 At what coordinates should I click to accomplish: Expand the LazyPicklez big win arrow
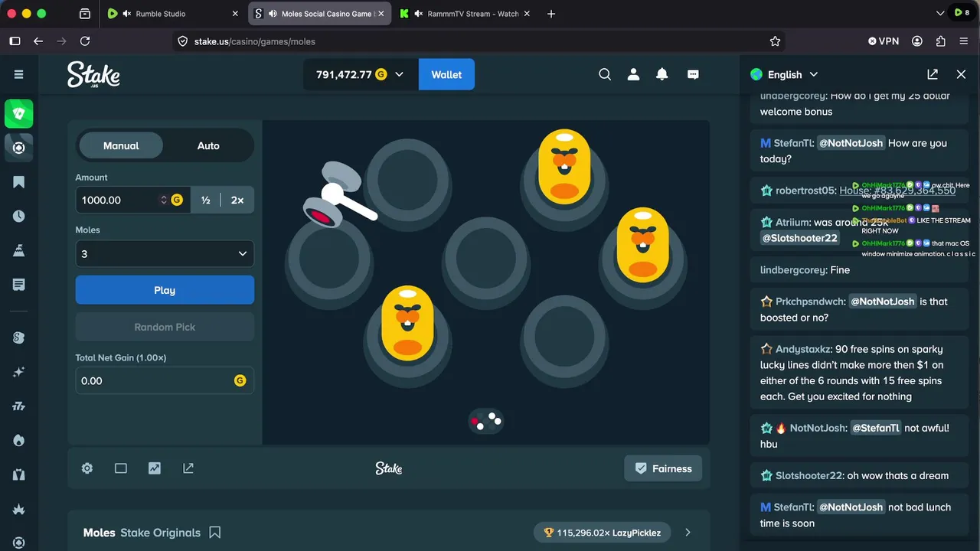(x=688, y=532)
